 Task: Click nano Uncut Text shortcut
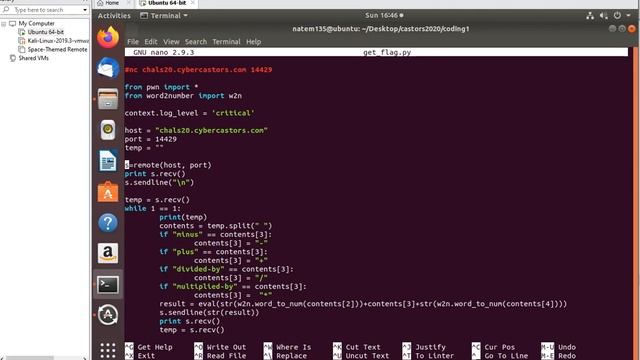(x=361, y=356)
